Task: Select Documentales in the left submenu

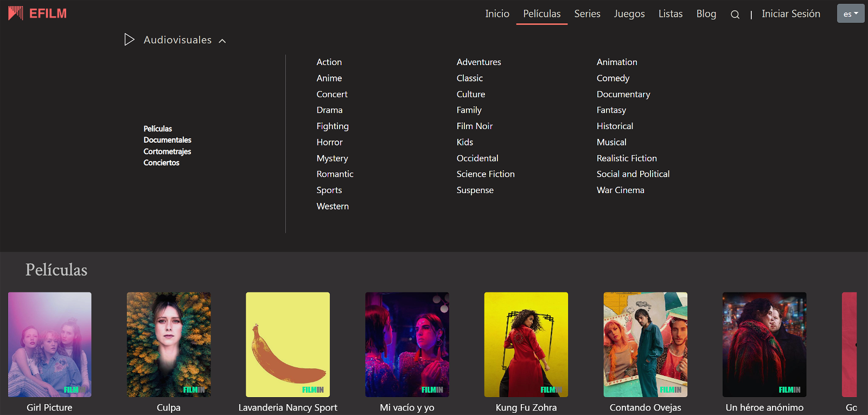Action: tap(168, 140)
